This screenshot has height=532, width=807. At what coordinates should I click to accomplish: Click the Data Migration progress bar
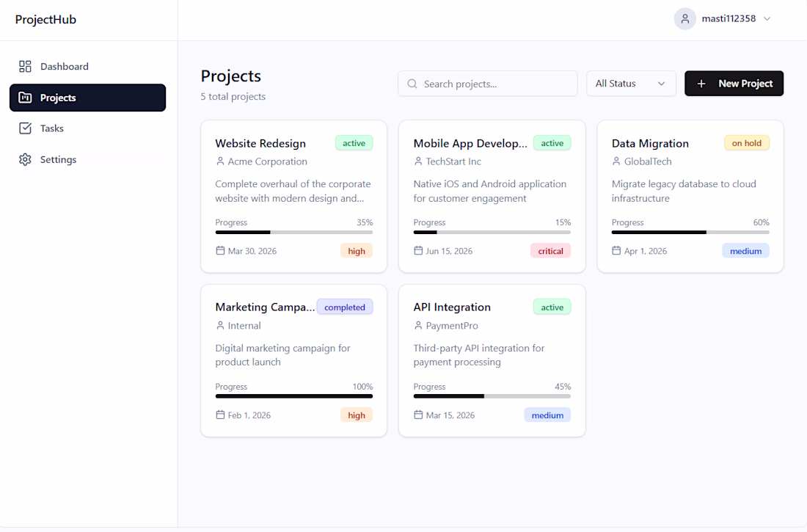click(690, 232)
